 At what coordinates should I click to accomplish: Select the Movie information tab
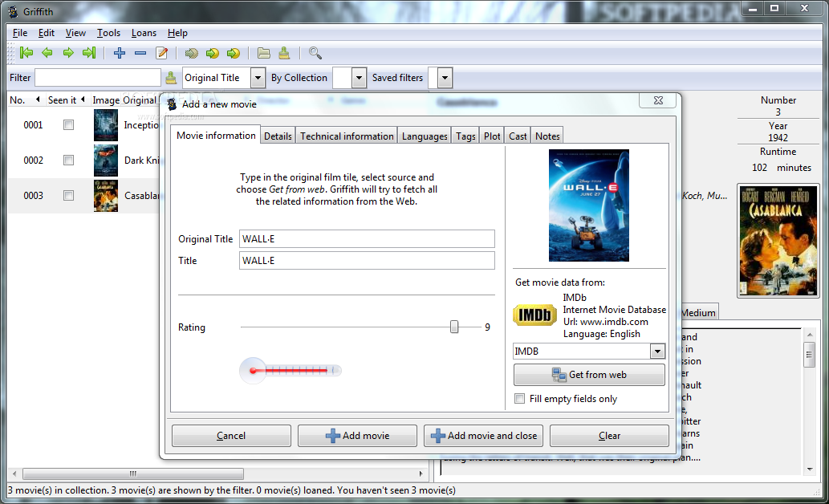click(x=216, y=135)
